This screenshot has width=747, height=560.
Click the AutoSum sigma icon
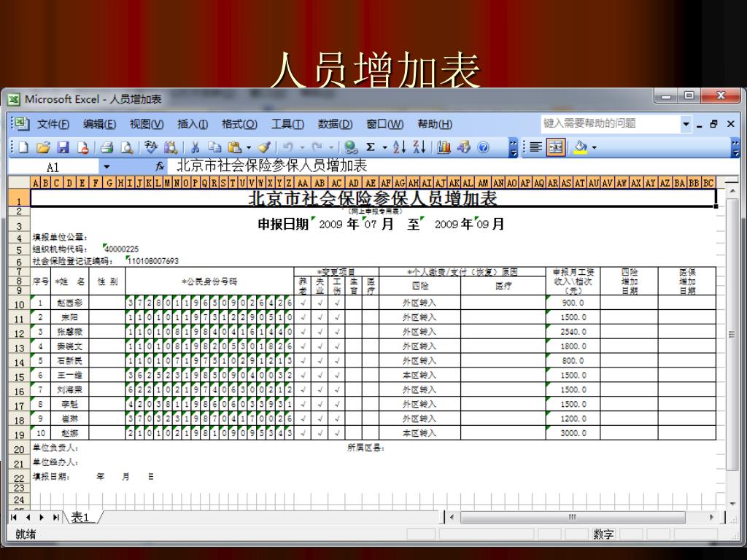click(371, 147)
